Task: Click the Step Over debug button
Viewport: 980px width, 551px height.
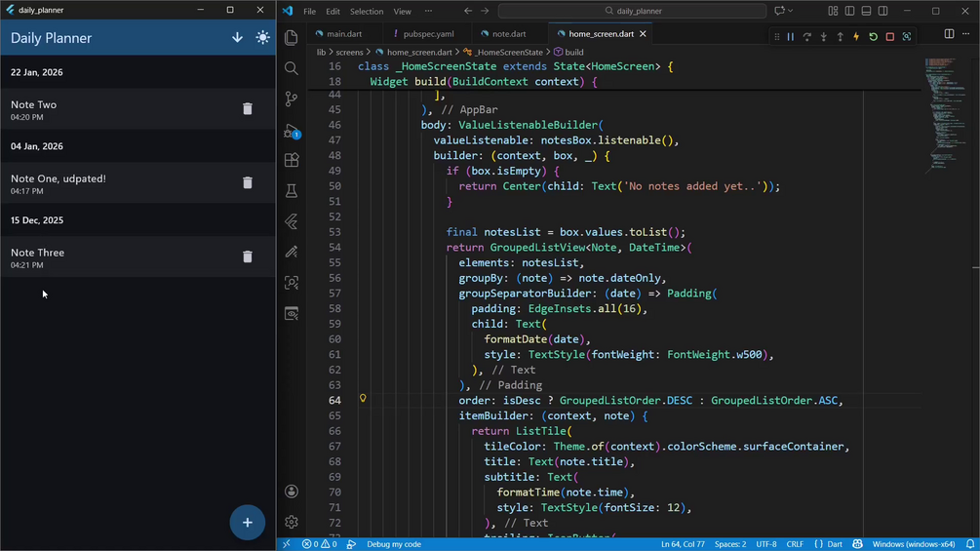Action: 806,37
